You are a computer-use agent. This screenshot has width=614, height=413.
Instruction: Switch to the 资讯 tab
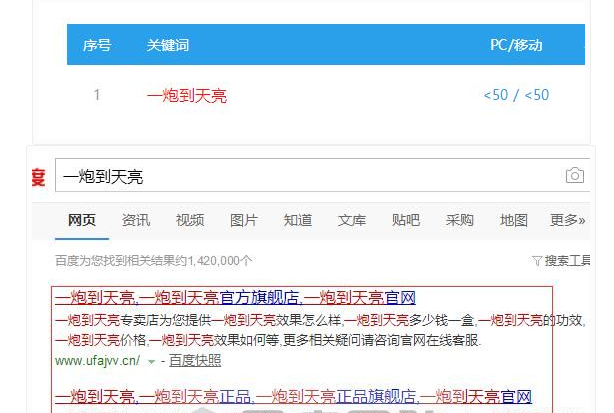tap(136, 220)
